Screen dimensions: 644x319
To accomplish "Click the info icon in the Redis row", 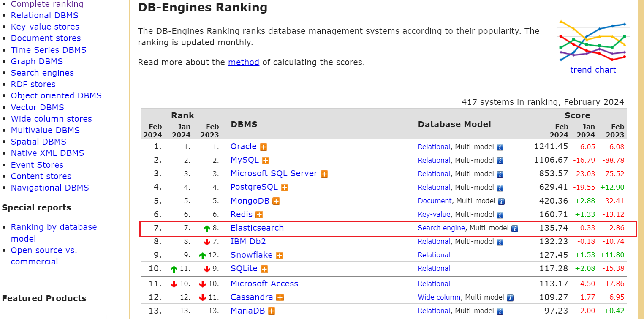I will [500, 215].
